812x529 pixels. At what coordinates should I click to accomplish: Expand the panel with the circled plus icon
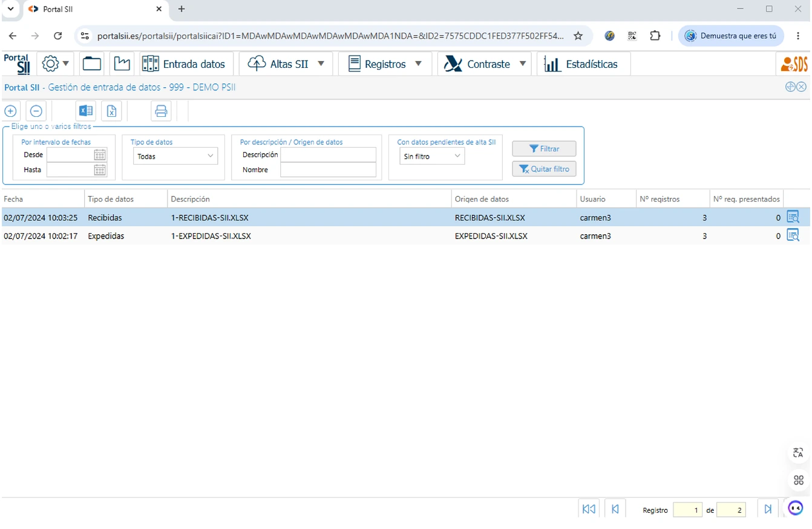790,87
